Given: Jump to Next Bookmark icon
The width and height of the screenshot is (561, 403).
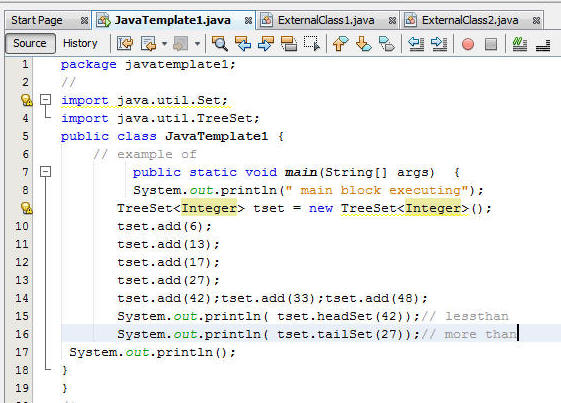Looking at the screenshot, I should [x=364, y=44].
